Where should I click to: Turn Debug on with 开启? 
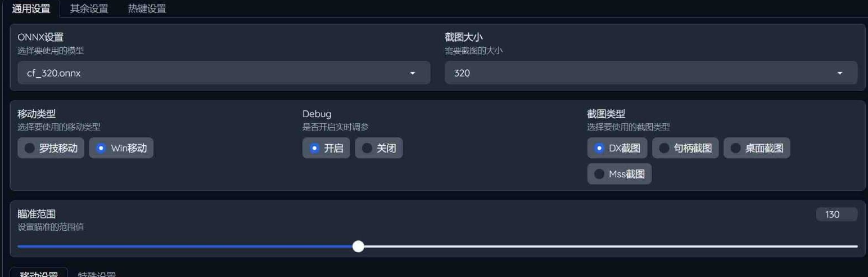click(326, 148)
